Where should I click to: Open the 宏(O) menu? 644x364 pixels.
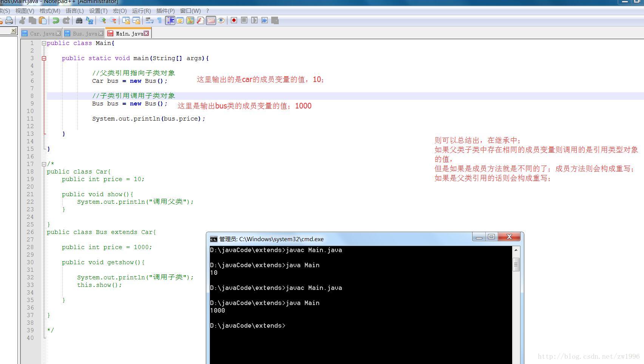[120, 11]
